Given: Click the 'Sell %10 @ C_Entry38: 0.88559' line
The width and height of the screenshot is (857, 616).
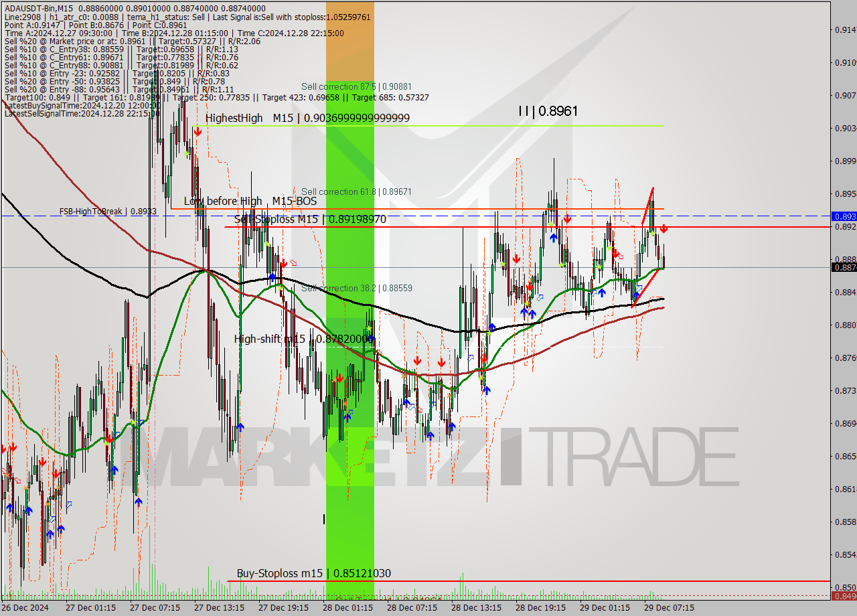Looking at the screenshot, I should (121, 50).
